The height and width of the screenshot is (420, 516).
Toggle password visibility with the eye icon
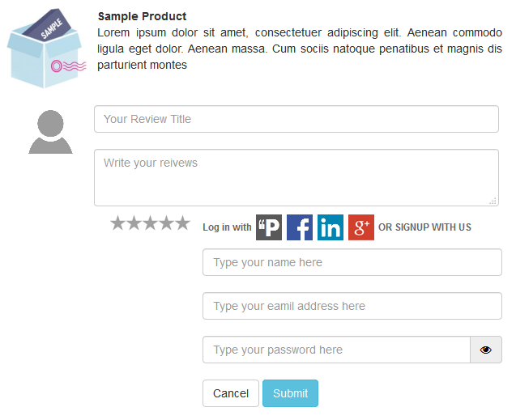click(486, 350)
